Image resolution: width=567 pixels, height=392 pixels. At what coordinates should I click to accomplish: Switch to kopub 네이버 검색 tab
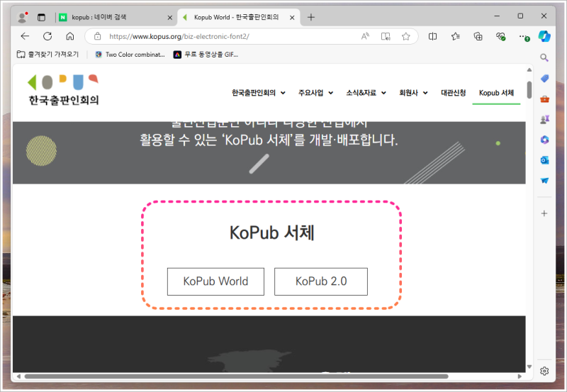pos(99,17)
